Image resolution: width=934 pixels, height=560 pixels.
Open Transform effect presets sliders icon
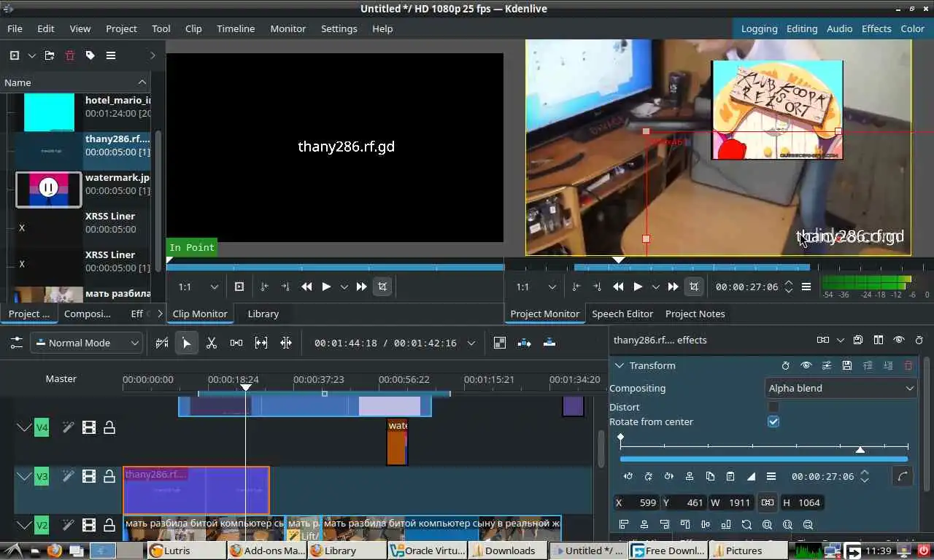pos(827,365)
